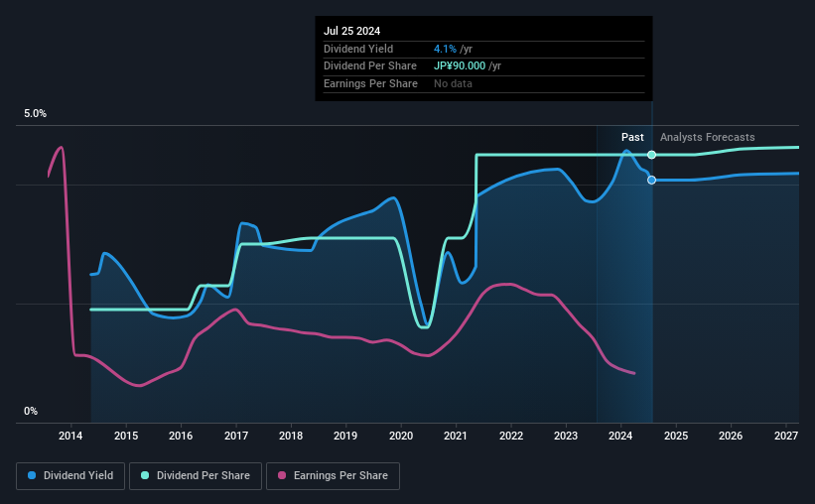815x504 pixels.
Task: Select the 2027 x-axis year label
Action: click(786, 436)
